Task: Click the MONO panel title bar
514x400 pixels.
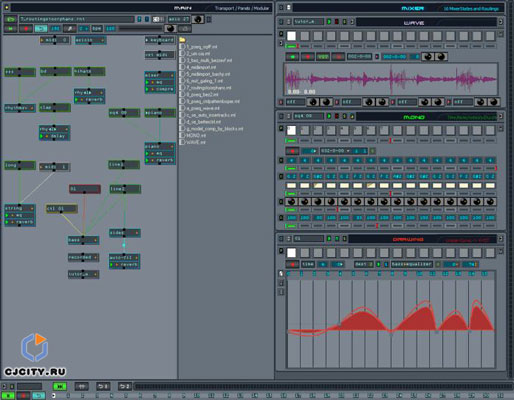Action: [426, 117]
